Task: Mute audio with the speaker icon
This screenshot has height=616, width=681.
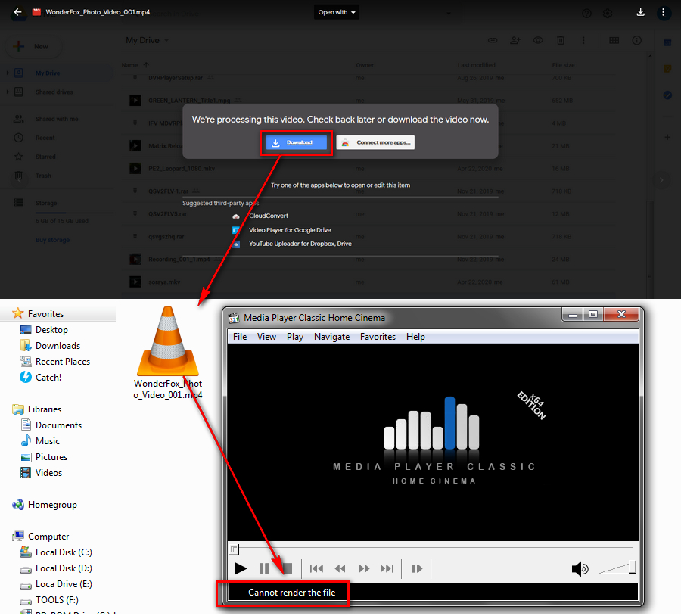Action: 580,568
